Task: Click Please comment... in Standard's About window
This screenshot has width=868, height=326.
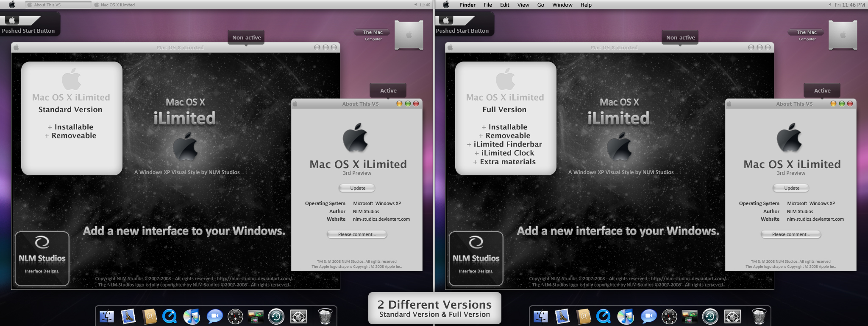Action: coord(357,234)
